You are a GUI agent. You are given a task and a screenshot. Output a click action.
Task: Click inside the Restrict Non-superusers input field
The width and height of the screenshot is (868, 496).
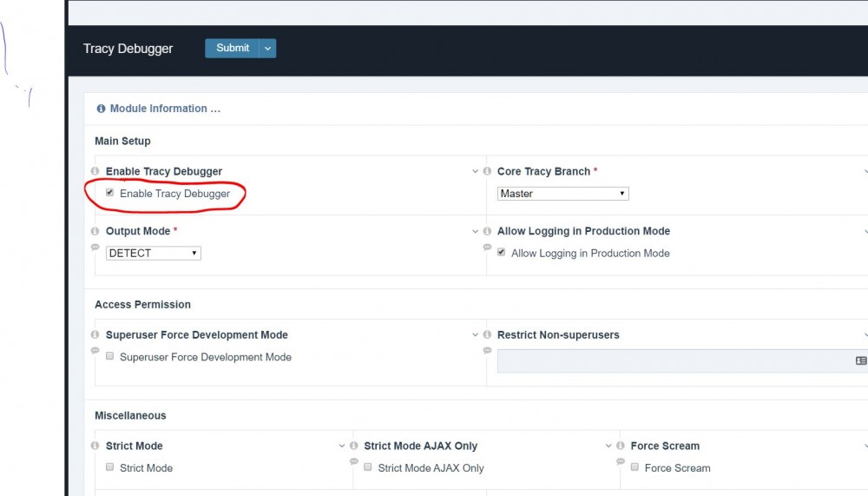[668, 360]
